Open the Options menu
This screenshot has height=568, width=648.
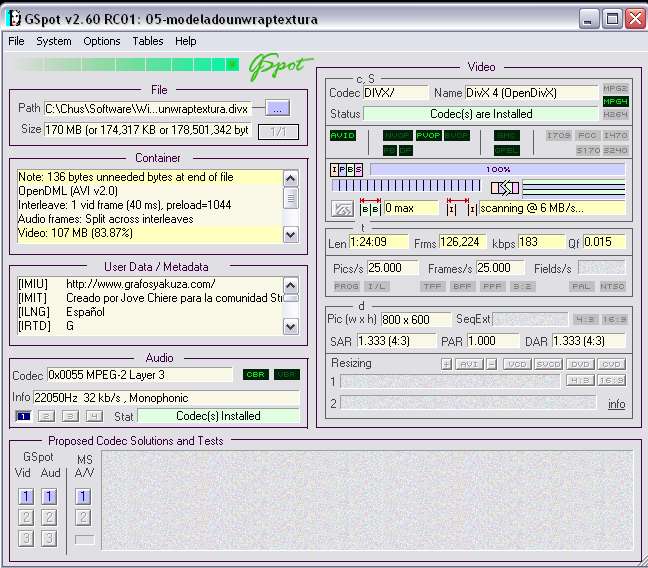tap(102, 41)
